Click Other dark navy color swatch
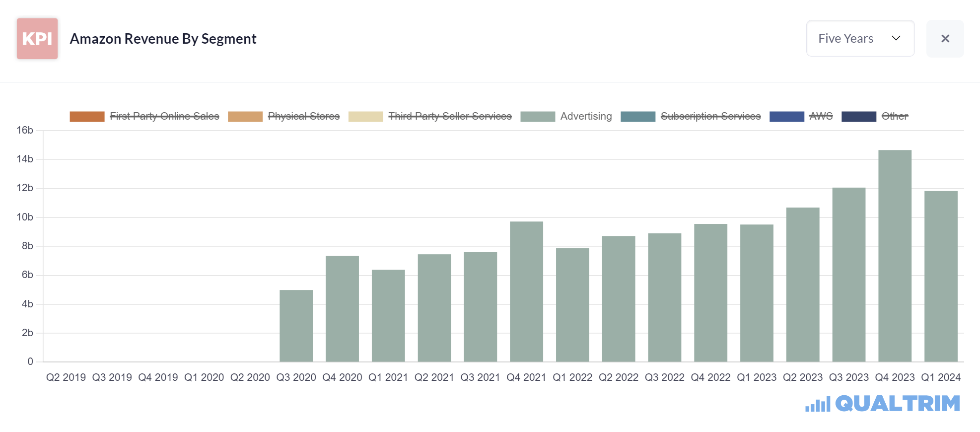The height and width of the screenshot is (432, 980). coord(859,117)
